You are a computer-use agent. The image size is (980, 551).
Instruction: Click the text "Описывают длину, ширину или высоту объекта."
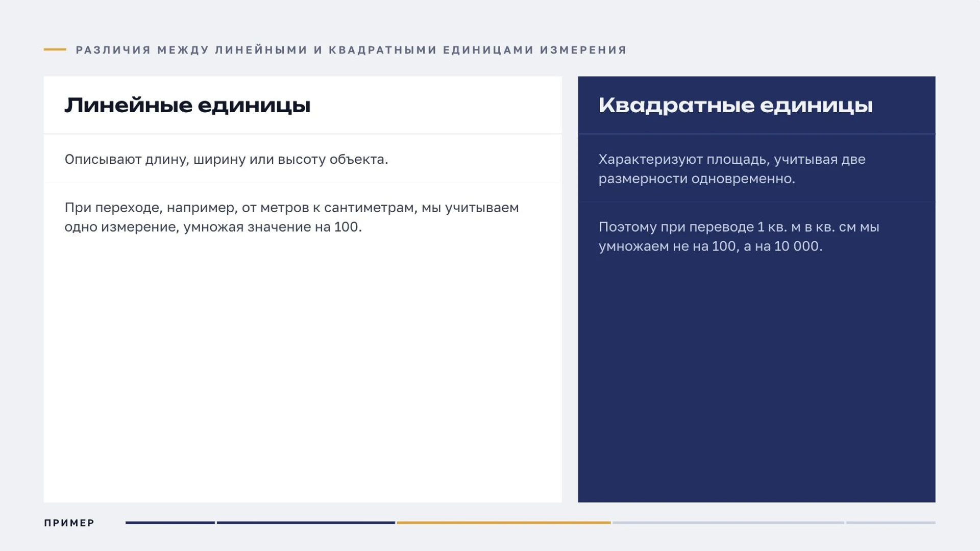[x=226, y=159]
